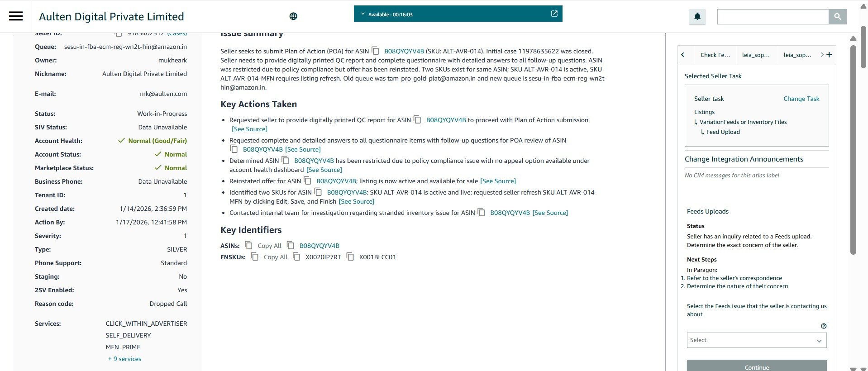
Task: Select 'VariationFeeds or Inventory Files' tree entry
Action: pos(743,122)
